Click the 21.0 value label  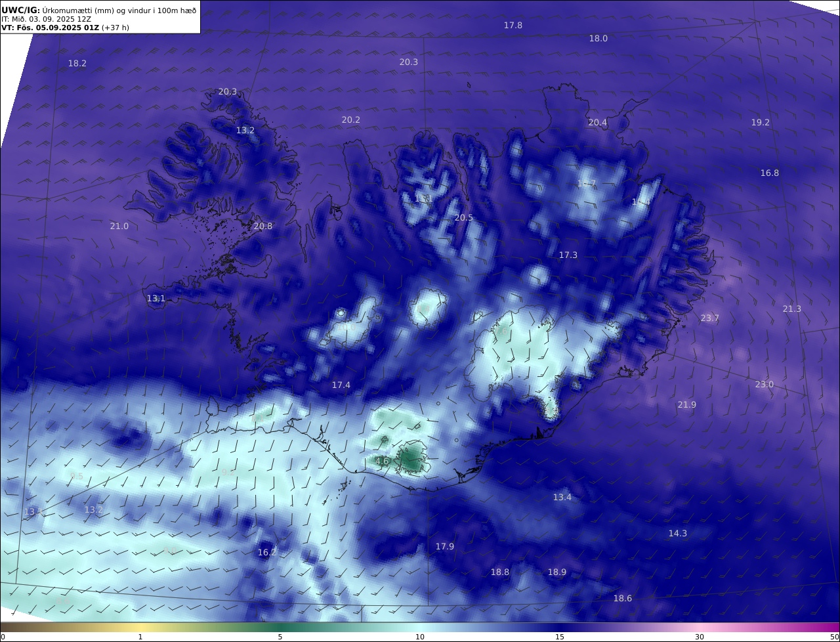119,226
